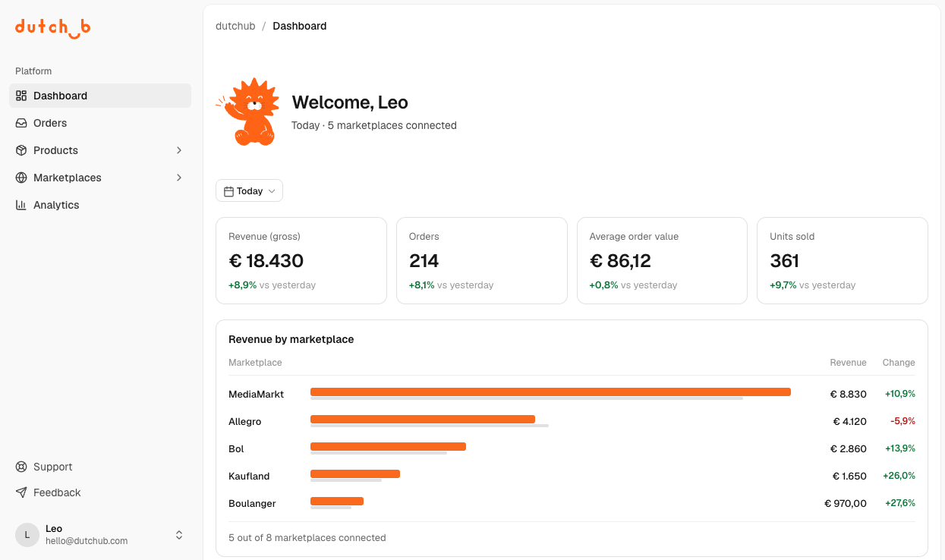The width and height of the screenshot is (945, 560).
Task: Select Marketplaces in the sidebar
Action: pos(100,178)
